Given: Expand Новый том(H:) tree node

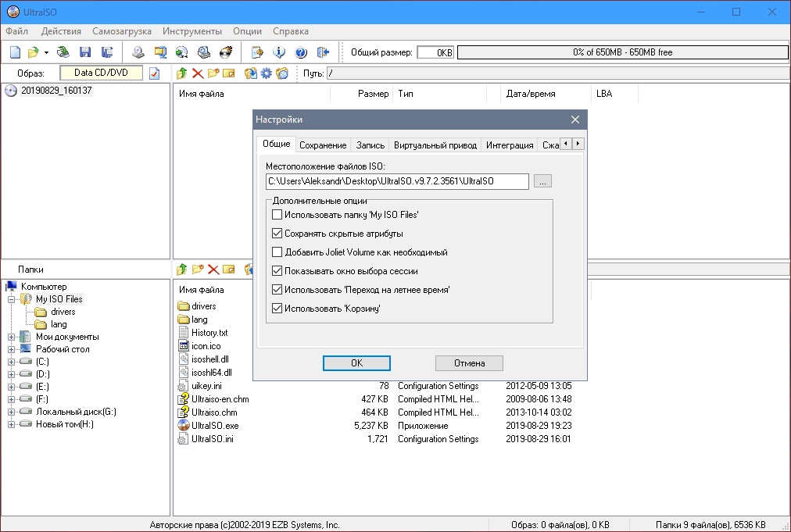Looking at the screenshot, I should pyautogui.click(x=11, y=424).
